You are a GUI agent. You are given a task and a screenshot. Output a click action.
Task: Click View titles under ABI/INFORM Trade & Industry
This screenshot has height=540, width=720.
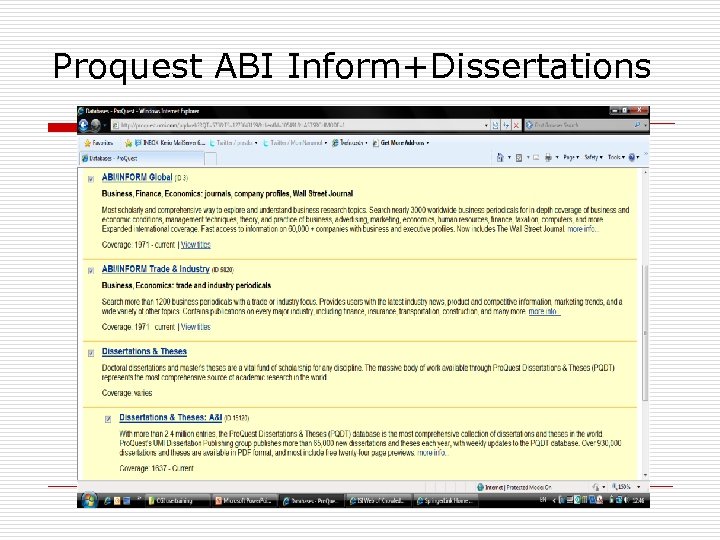point(196,327)
